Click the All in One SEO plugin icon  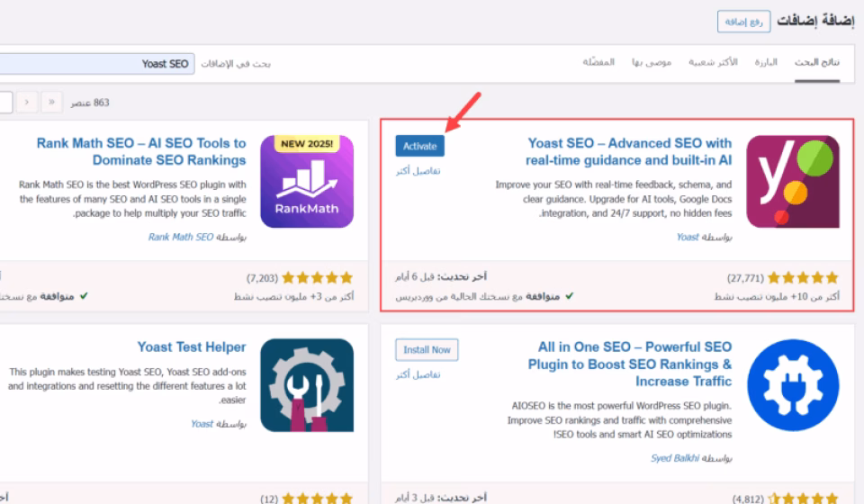tap(793, 385)
